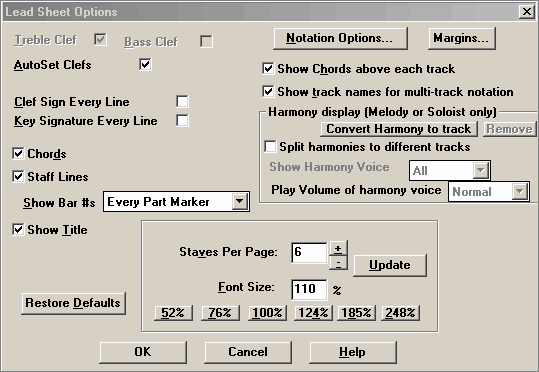Click the Staves Per Page input field

click(x=309, y=253)
